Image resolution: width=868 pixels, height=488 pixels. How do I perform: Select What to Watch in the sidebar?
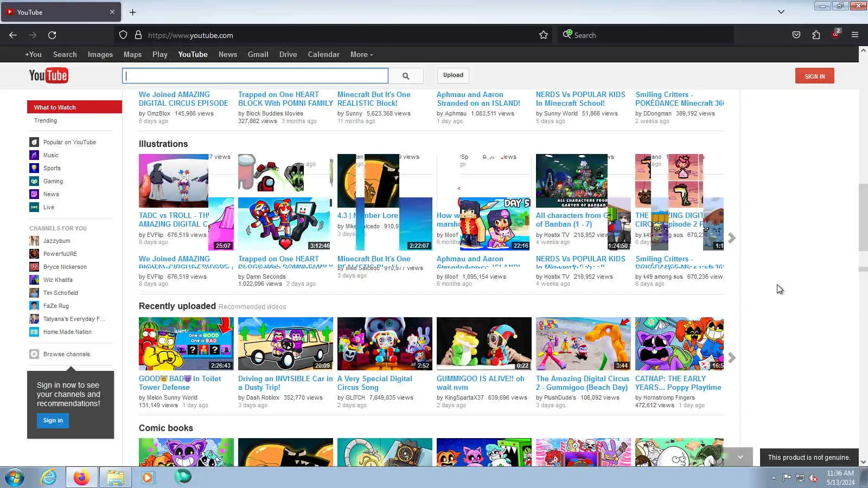click(x=74, y=107)
